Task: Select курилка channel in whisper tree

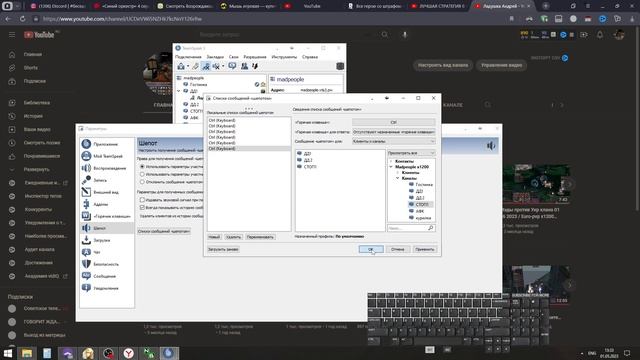Action: click(x=420, y=218)
